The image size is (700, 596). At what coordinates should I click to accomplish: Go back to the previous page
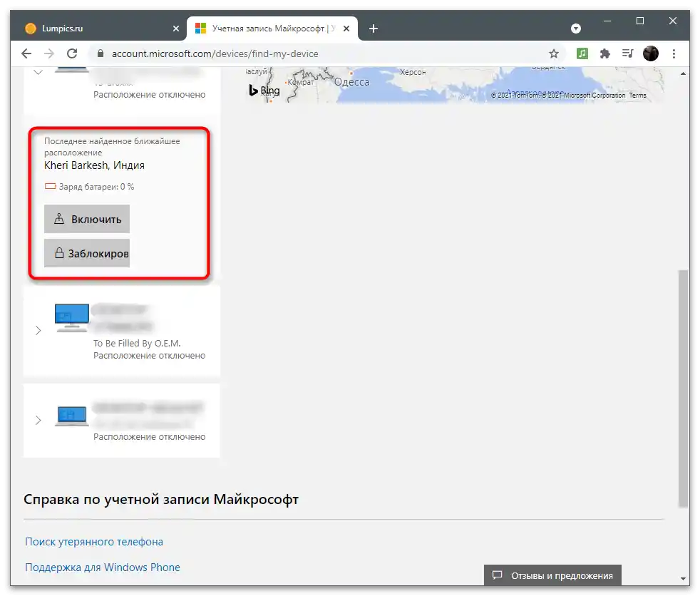click(26, 53)
